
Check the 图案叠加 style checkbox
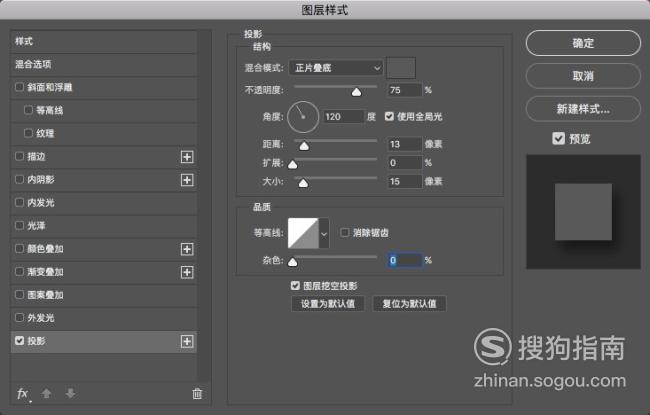click(x=19, y=294)
